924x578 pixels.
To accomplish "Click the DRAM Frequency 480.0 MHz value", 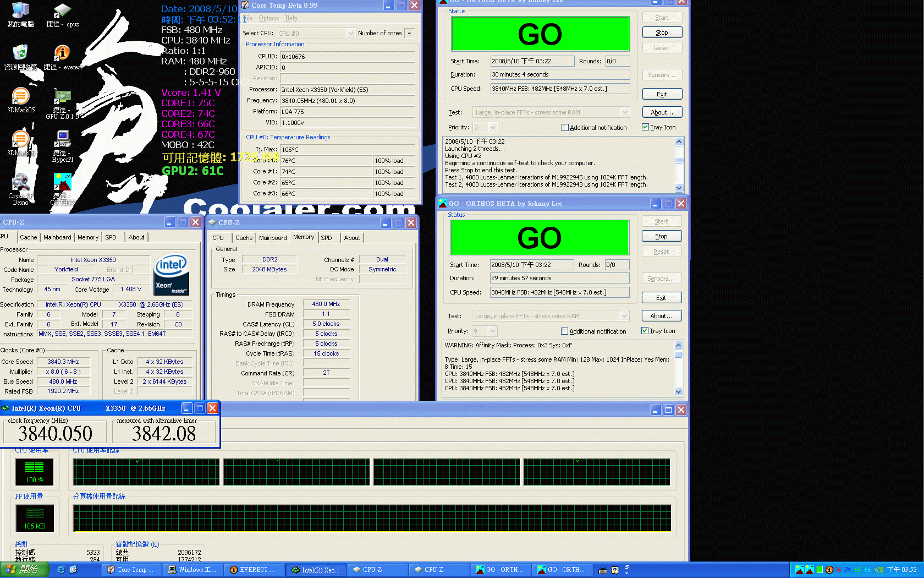I will 327,304.
